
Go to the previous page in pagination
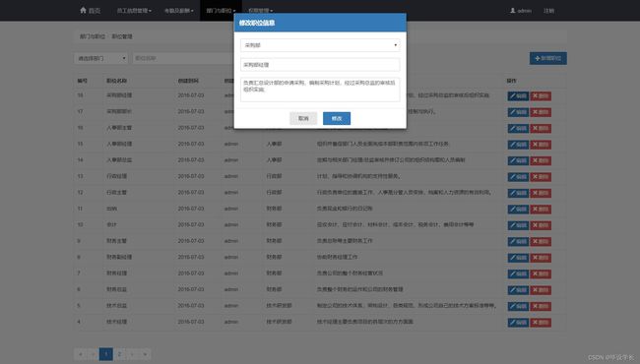[94, 354]
